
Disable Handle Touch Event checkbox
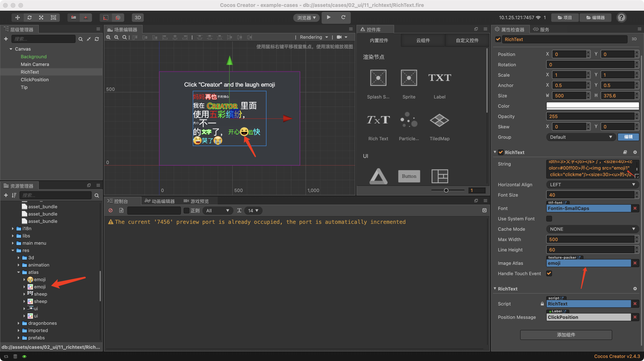(549, 274)
